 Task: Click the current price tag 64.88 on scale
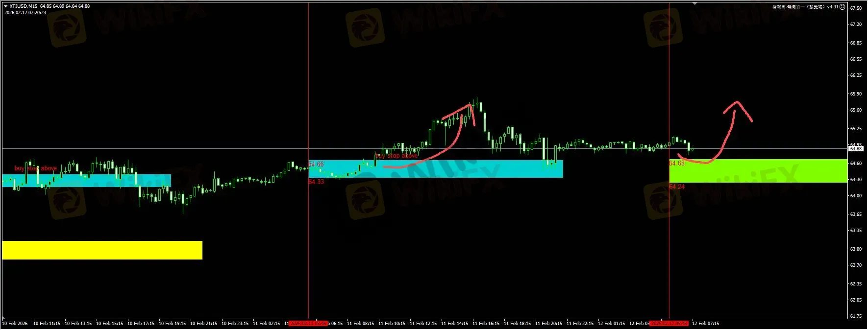pyautogui.click(x=856, y=148)
